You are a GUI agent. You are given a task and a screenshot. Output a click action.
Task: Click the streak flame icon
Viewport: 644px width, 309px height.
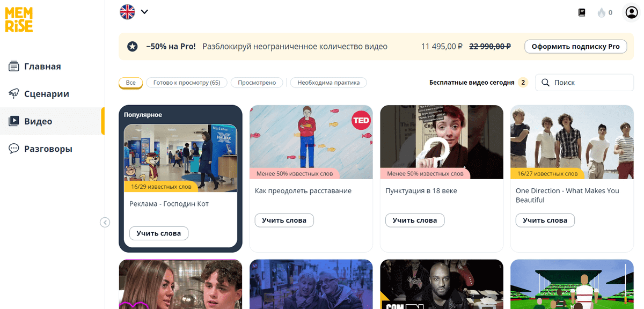pyautogui.click(x=601, y=12)
